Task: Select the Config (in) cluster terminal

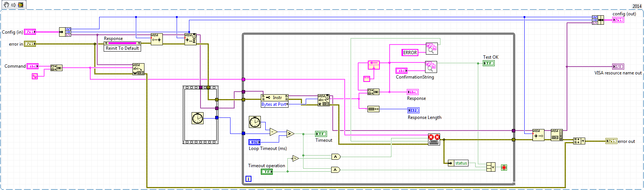Action: (30, 32)
